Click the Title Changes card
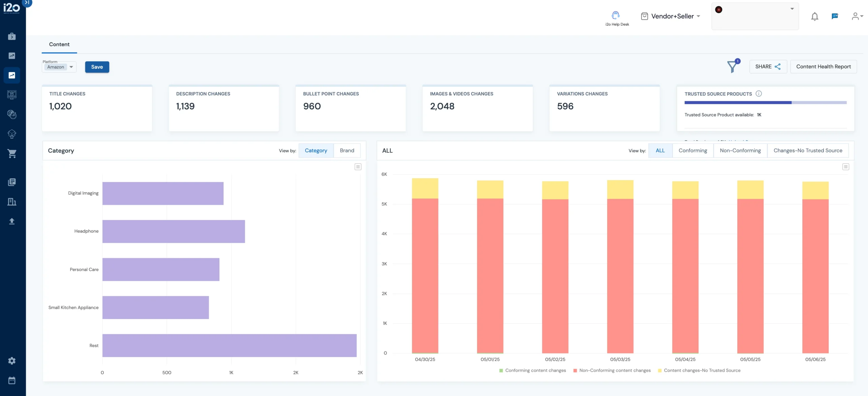868x396 pixels. [x=97, y=108]
